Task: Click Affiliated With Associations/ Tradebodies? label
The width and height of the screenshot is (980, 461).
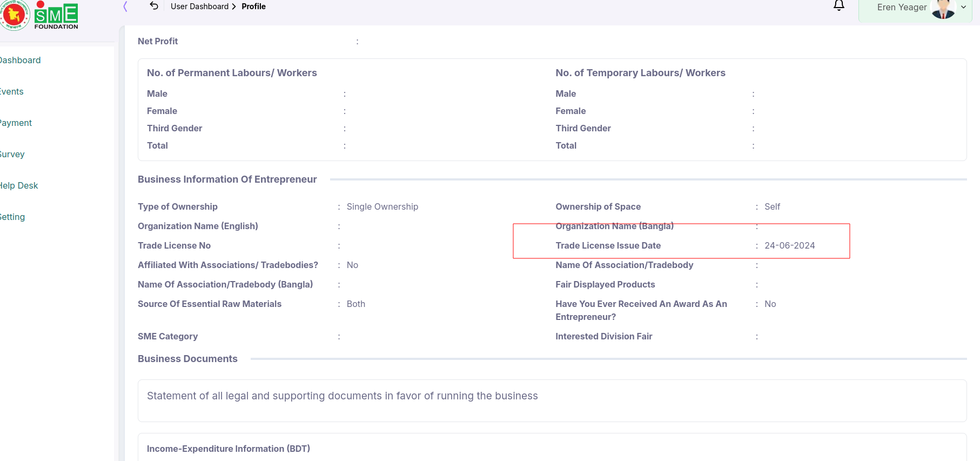Action: [x=228, y=265]
